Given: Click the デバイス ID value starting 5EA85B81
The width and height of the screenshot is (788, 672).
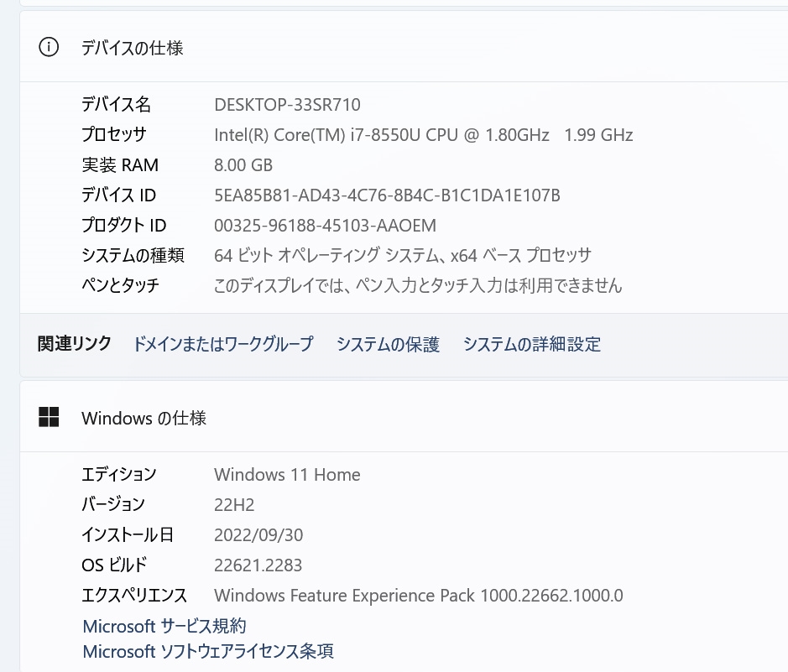Looking at the screenshot, I should 387,195.
